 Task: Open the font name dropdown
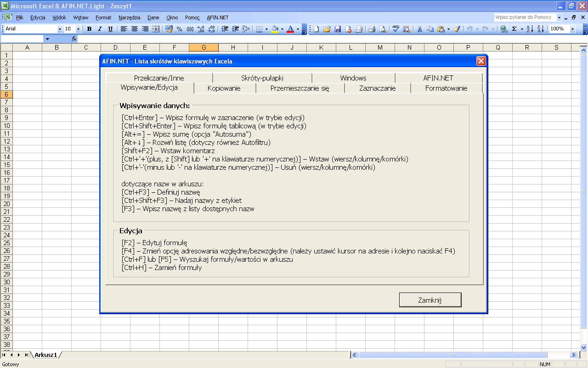(x=60, y=29)
